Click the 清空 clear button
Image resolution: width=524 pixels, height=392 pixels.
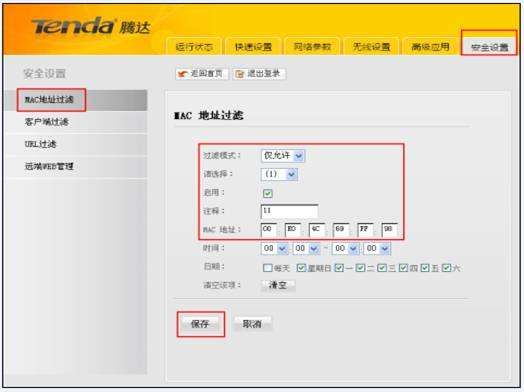pyautogui.click(x=278, y=285)
